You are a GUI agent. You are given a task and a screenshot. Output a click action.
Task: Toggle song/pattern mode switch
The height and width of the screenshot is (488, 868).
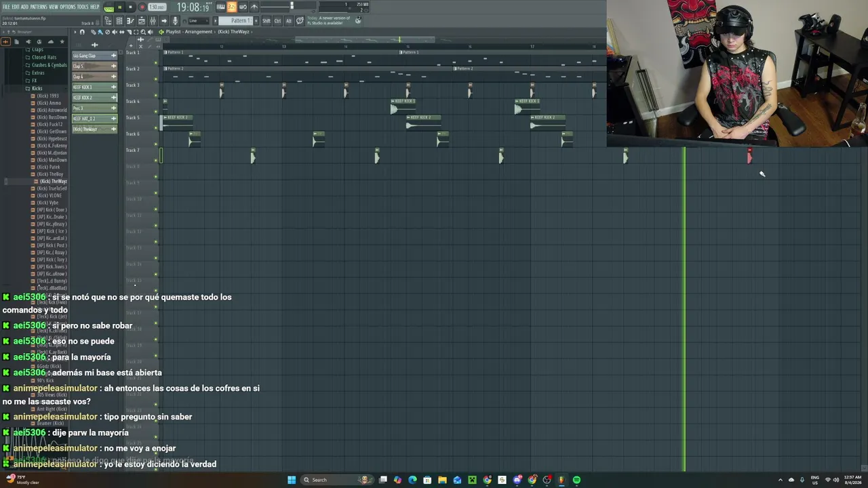(108, 7)
